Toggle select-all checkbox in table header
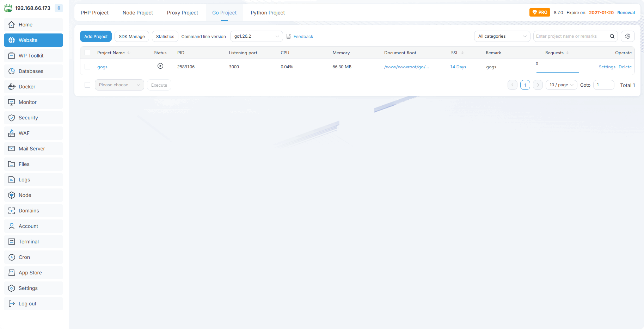644x329 pixels. click(87, 52)
